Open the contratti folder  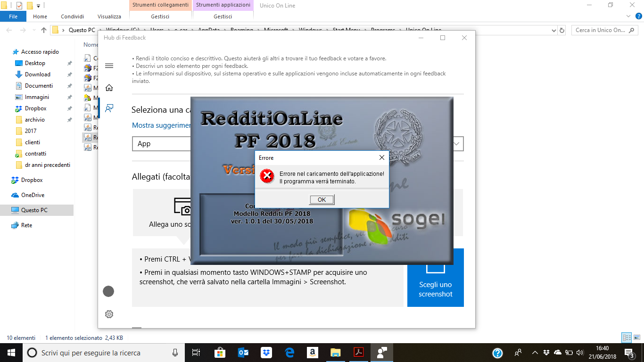(36, 154)
